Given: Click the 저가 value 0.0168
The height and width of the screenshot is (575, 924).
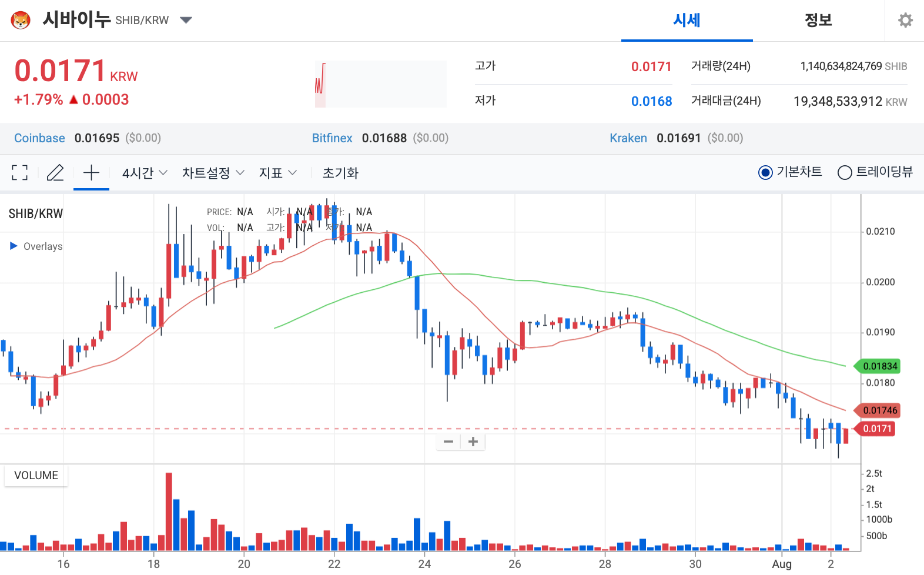Looking at the screenshot, I should [x=651, y=101].
